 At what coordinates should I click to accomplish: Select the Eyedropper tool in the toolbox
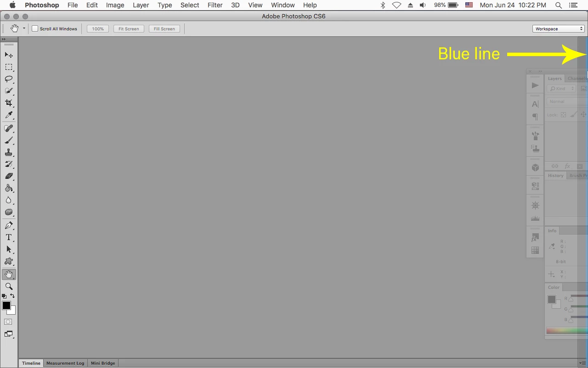tap(9, 115)
